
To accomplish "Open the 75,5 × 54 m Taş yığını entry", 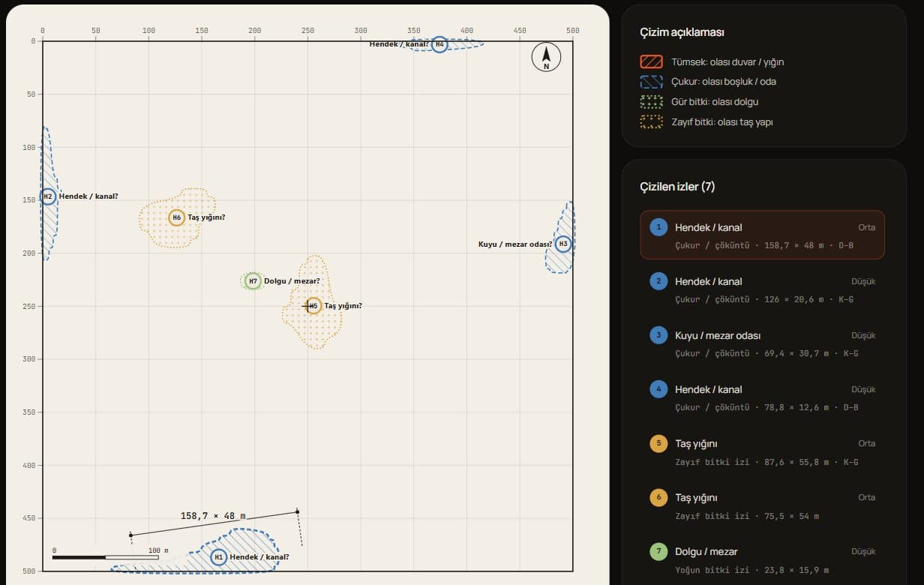I will coord(762,505).
